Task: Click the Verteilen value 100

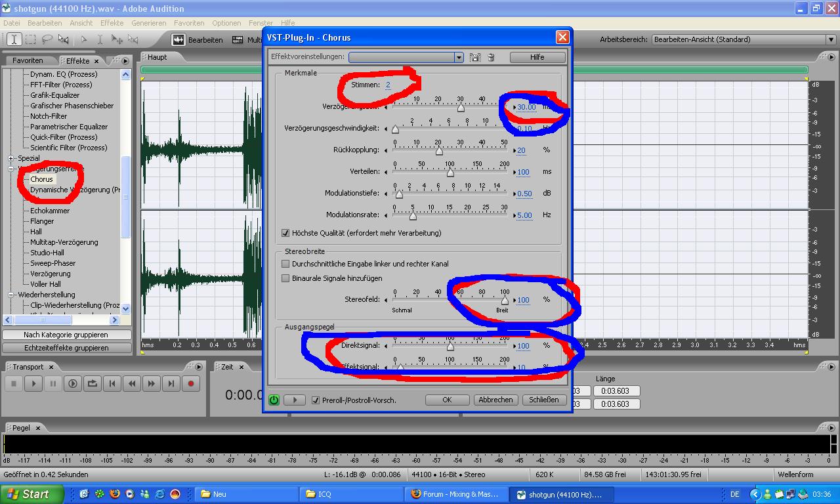Action: [x=523, y=172]
